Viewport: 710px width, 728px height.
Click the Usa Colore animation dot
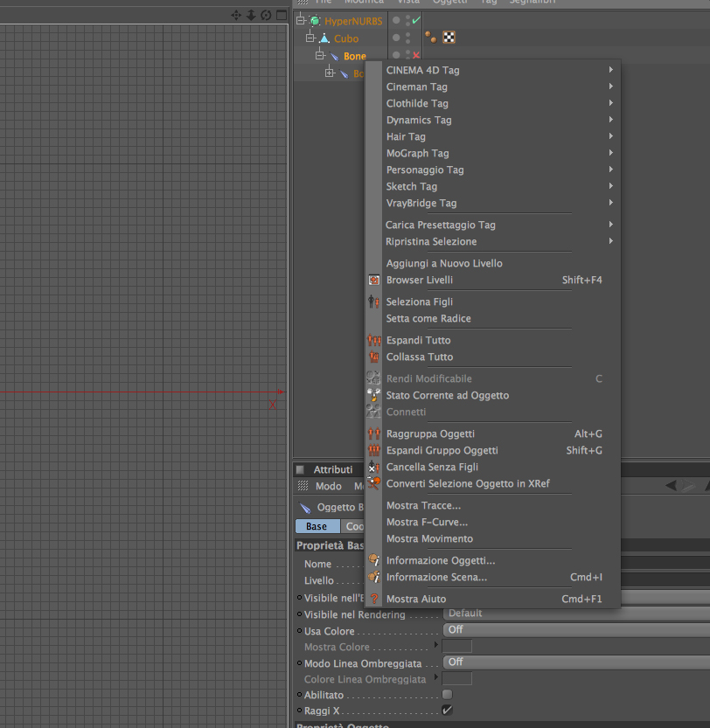pyautogui.click(x=300, y=630)
